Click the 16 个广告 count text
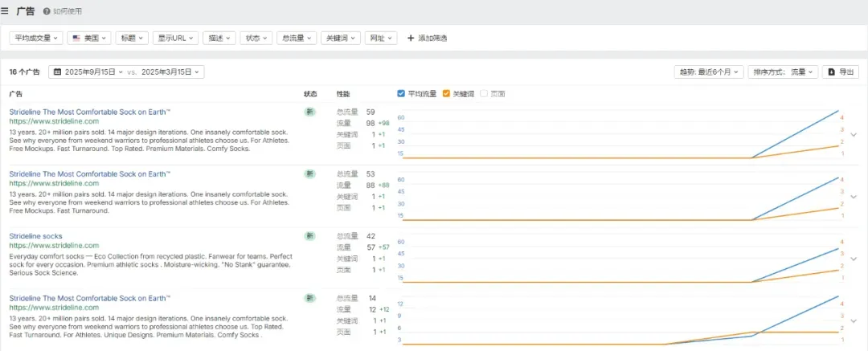The height and width of the screenshot is (351, 868). 25,72
